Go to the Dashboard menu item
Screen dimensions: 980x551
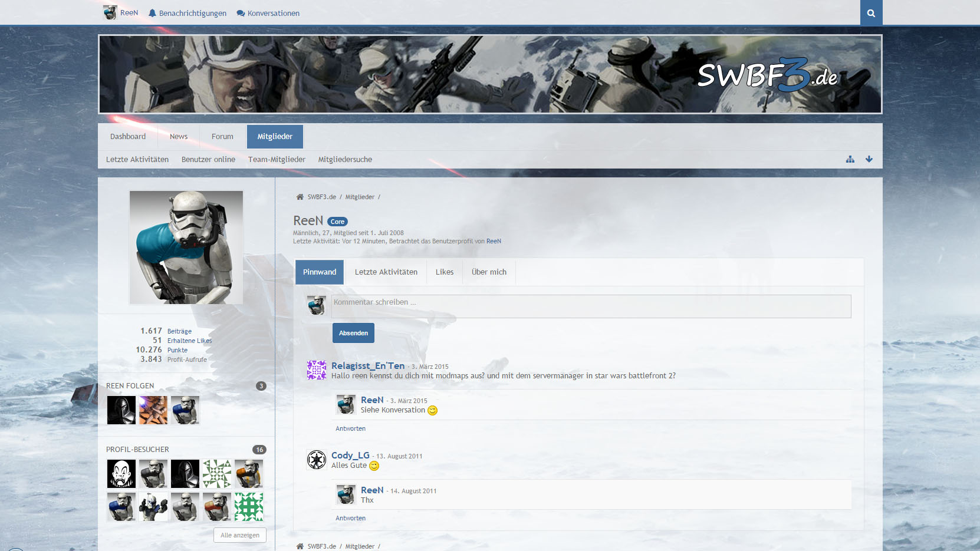[x=128, y=137]
